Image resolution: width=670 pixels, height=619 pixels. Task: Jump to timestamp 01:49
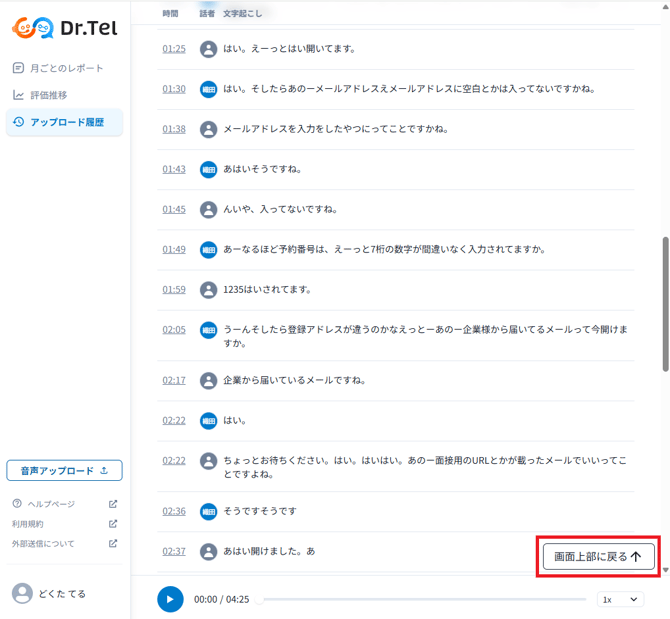tap(174, 249)
